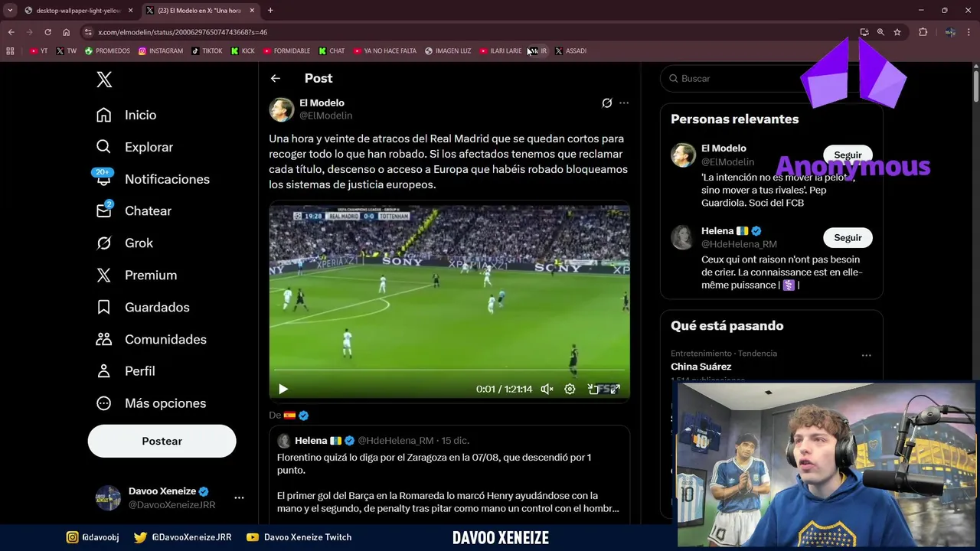Image resolution: width=980 pixels, height=551 pixels.
Task: Open the YT bookmark
Action: point(38,51)
